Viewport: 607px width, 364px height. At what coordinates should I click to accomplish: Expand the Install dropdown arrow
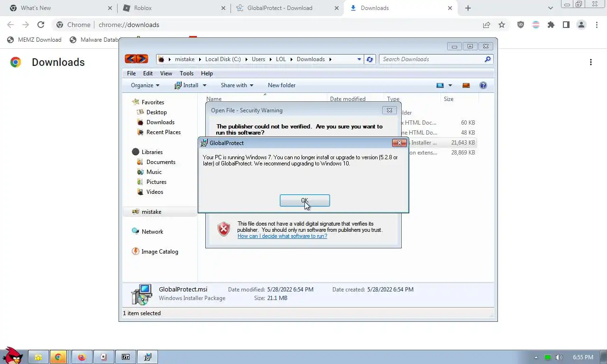[205, 85]
